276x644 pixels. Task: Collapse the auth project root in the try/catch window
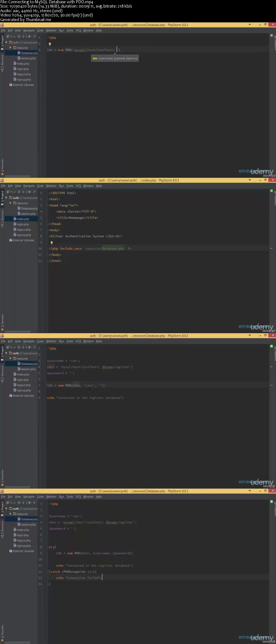pos(6,509)
